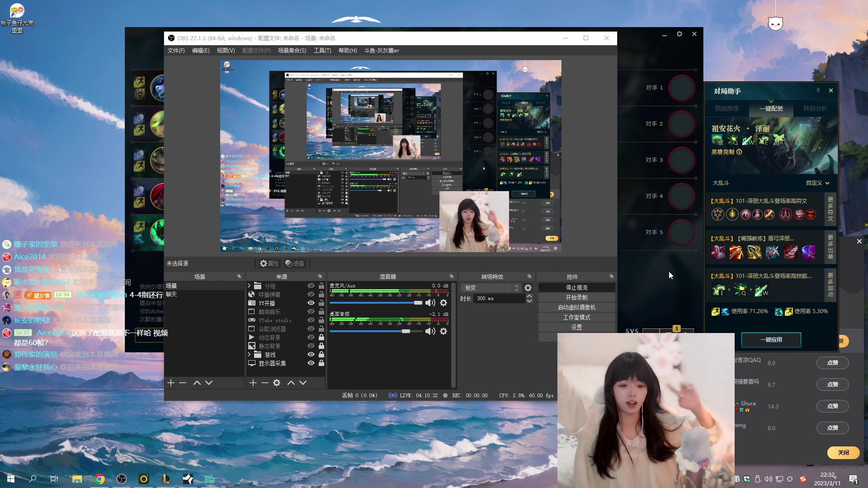868x488 pixels.
Task: Expand 更多出装 for item builds
Action: pos(830,247)
